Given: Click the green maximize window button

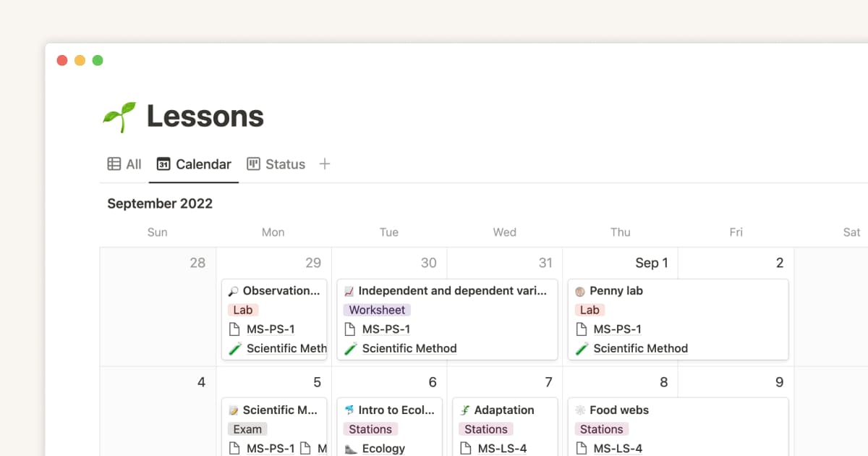Looking at the screenshot, I should pos(98,60).
